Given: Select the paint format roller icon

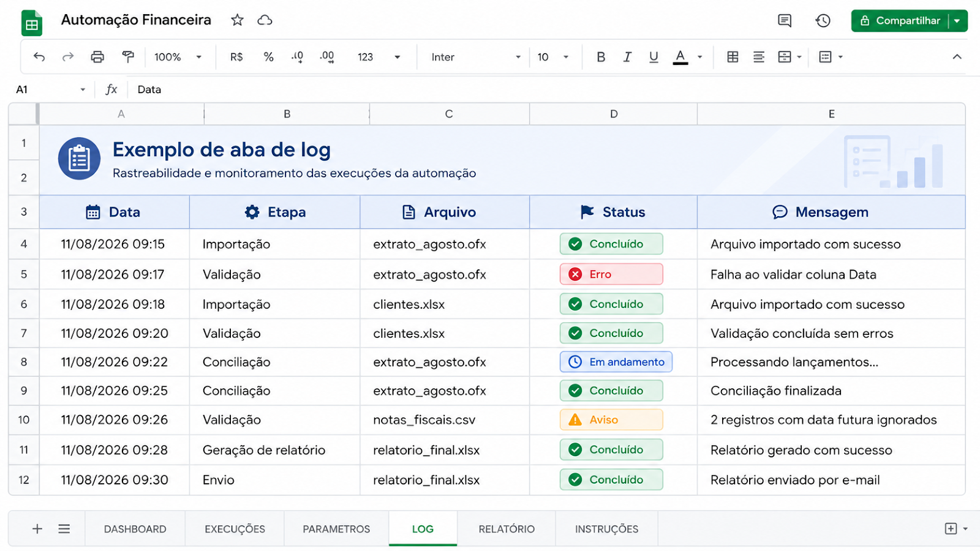Looking at the screenshot, I should tap(128, 57).
